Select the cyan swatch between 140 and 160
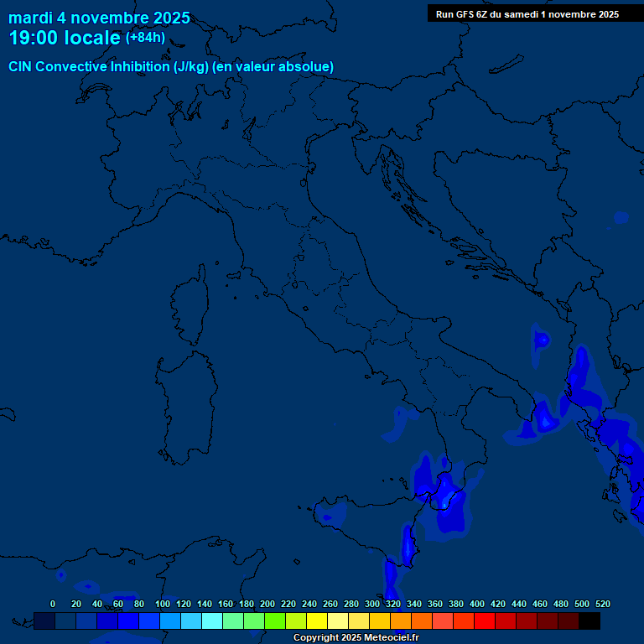Screen dimensions: 644x644 (x=212, y=621)
